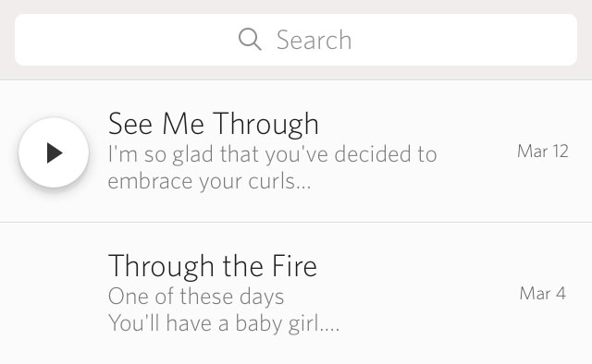This screenshot has height=364, width=592.
Task: Select the Mar 12 date label
Action: 543,152
